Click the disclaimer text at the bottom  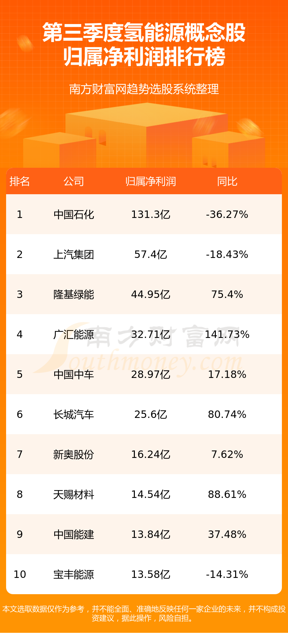144,613
